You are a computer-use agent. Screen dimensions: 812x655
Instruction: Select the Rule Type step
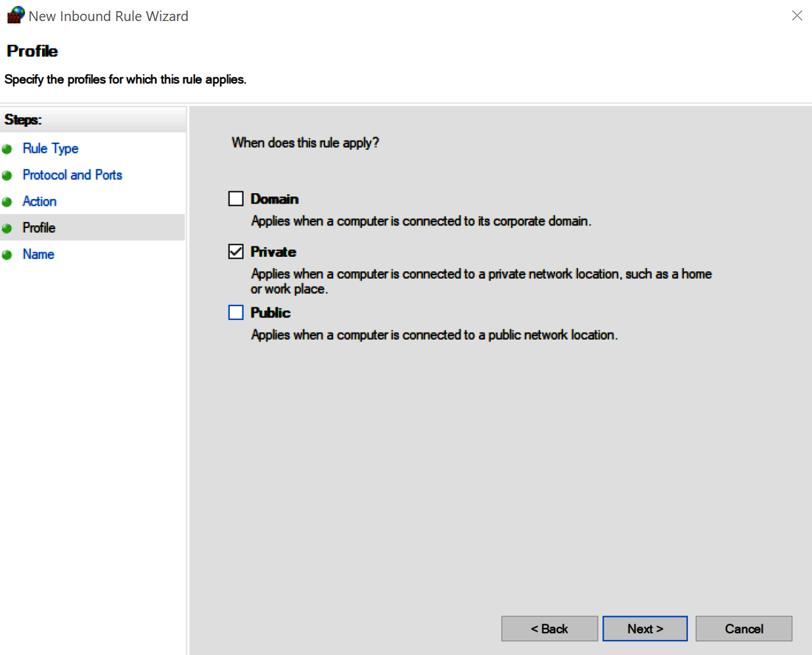[x=50, y=148]
